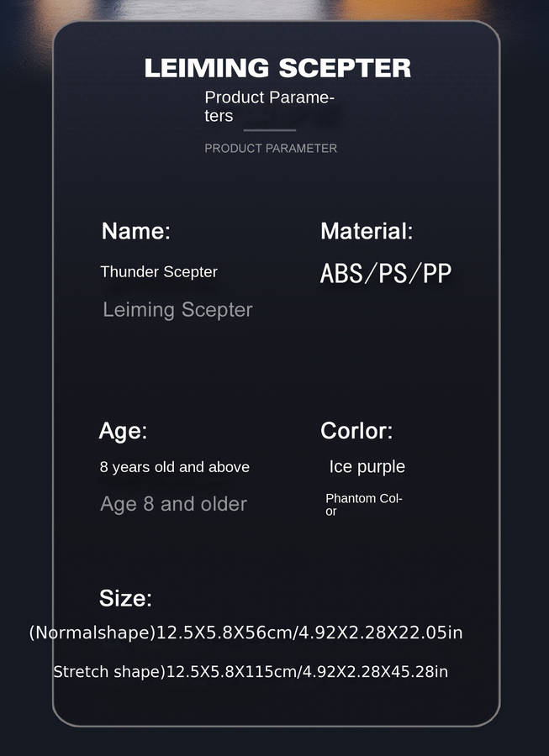Screen dimensions: 549x756
Task: Click the LEIMING SCEPTER main title
Action: point(277,68)
